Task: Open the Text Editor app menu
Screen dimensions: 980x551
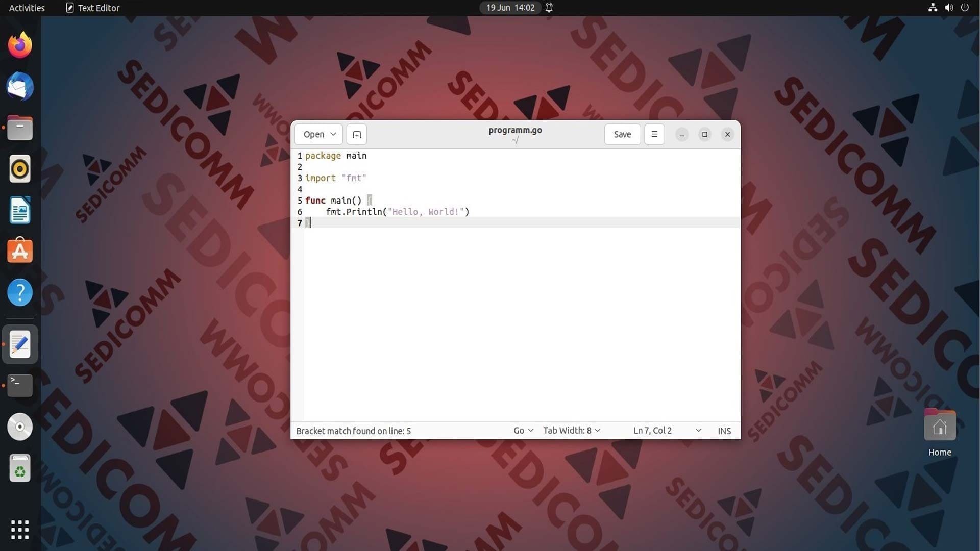Action: coord(92,8)
